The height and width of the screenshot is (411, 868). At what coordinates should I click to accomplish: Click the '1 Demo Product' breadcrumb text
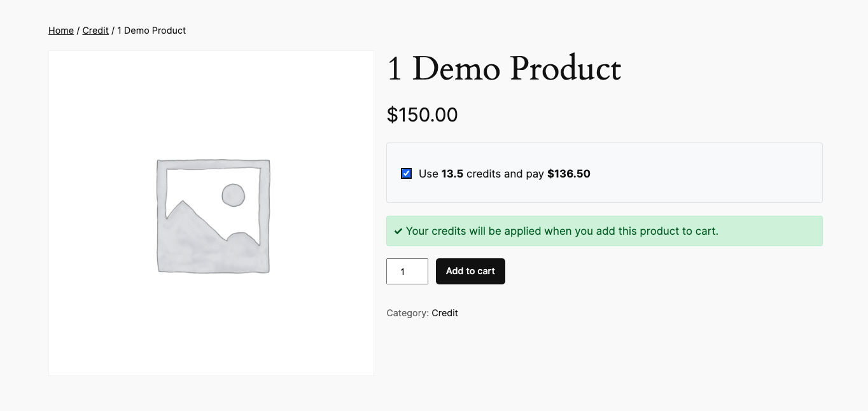coord(151,31)
